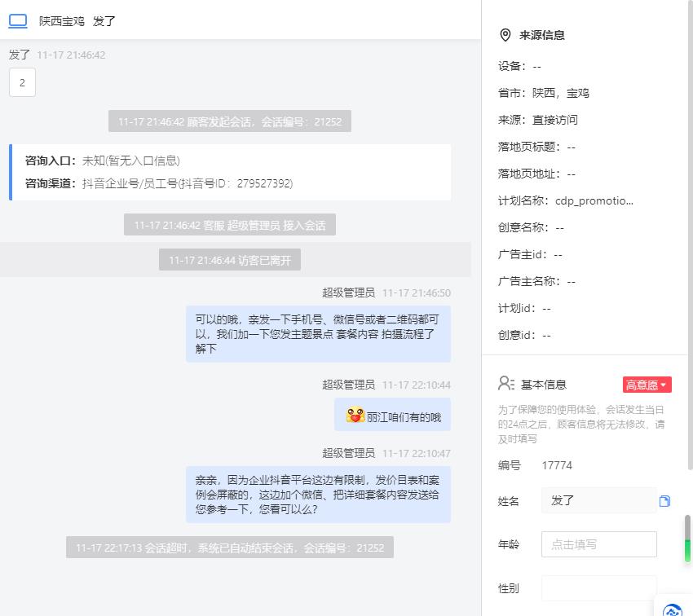Screen dimensions: 693x616
Task: Click the location pin icon beside 来源信息
Action: [x=505, y=35]
